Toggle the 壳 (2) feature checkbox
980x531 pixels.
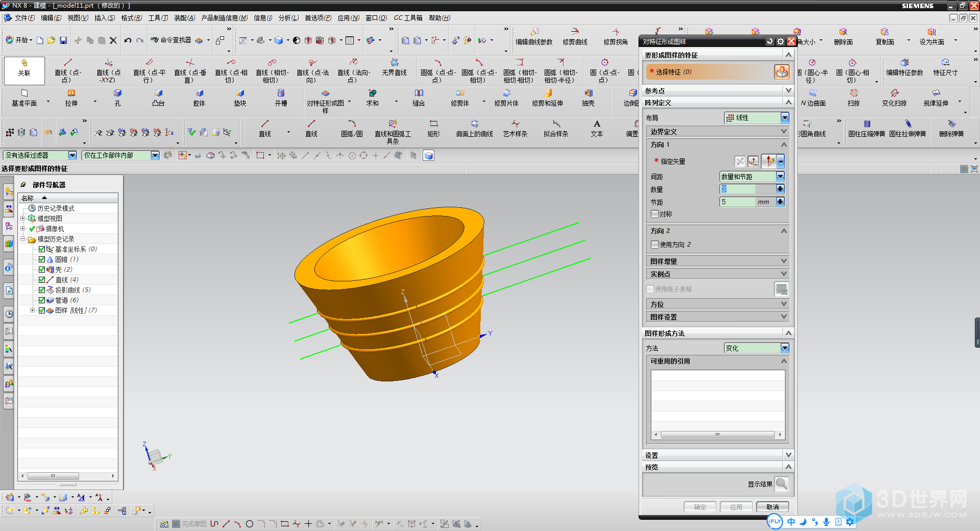point(42,270)
